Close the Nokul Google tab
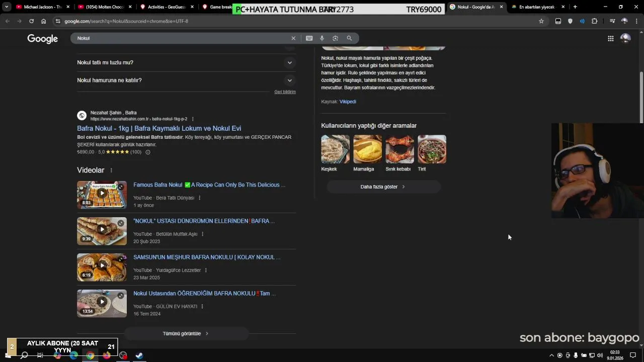This screenshot has height=362, width=644. 501,7
